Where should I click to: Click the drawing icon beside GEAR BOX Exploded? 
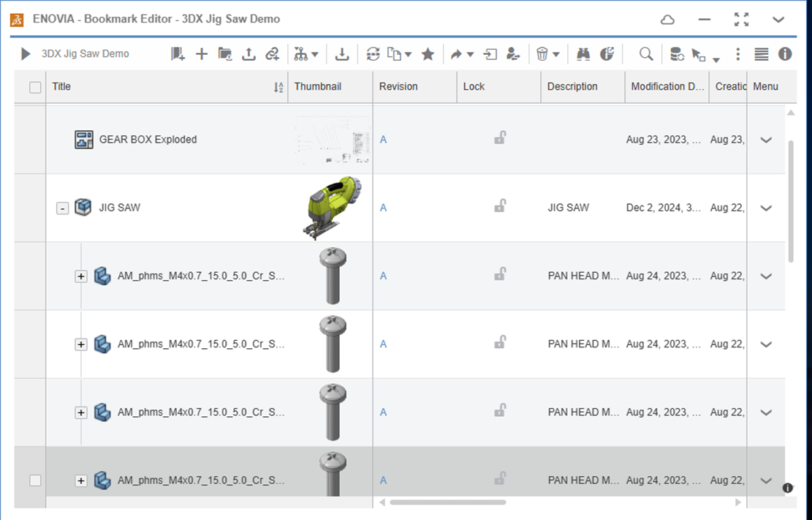click(84, 140)
